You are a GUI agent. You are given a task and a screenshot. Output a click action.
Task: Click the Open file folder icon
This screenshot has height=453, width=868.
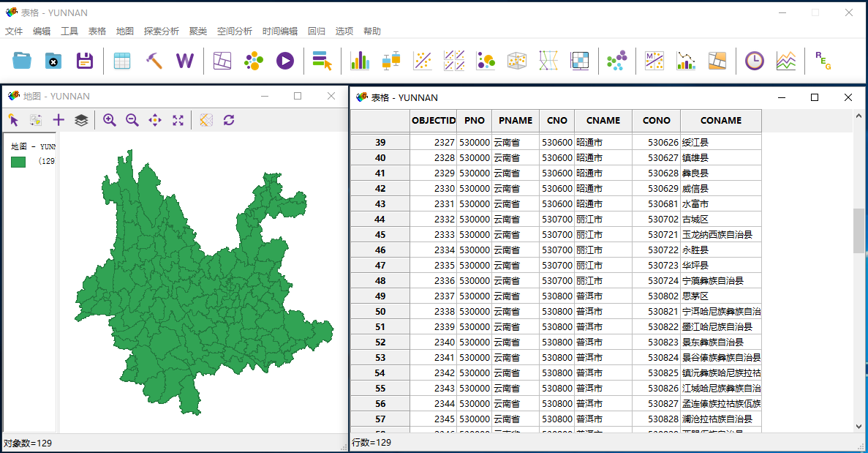(x=22, y=61)
